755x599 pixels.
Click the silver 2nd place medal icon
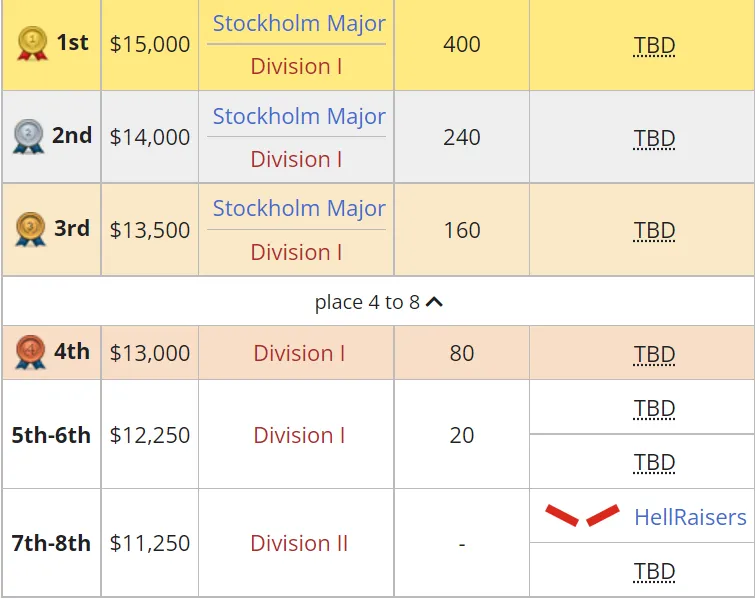point(28,136)
